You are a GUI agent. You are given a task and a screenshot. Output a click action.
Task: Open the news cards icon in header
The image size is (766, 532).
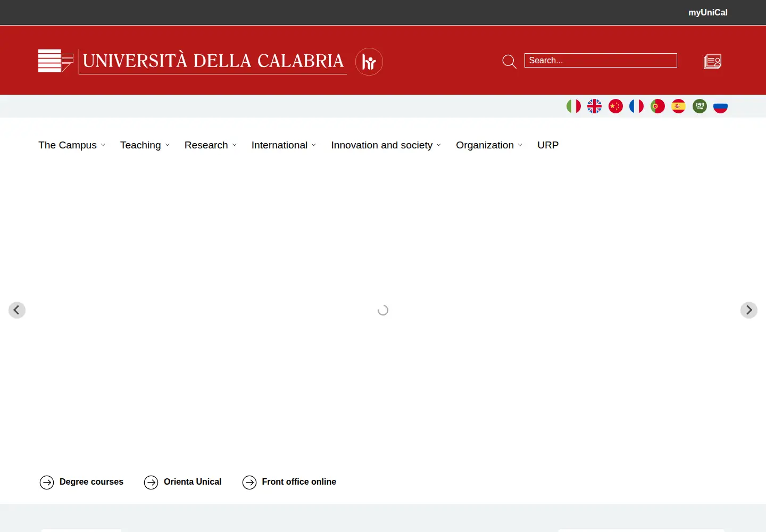click(x=712, y=62)
